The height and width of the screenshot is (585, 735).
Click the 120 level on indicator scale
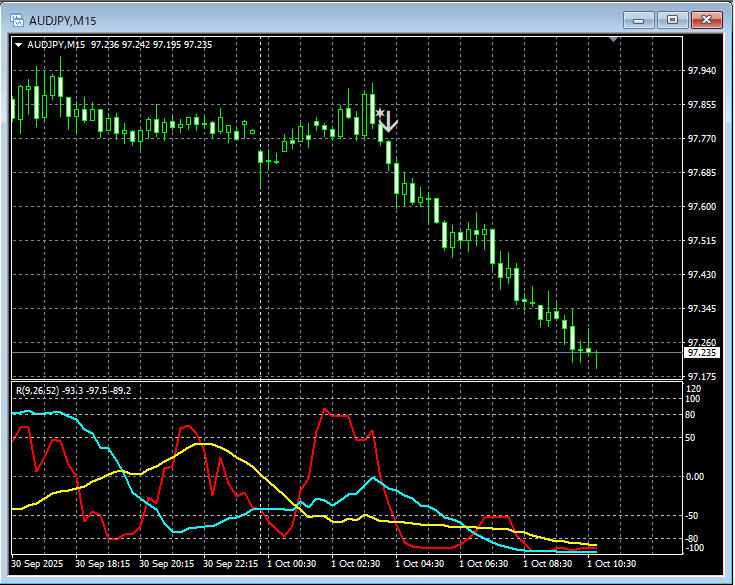tap(693, 388)
